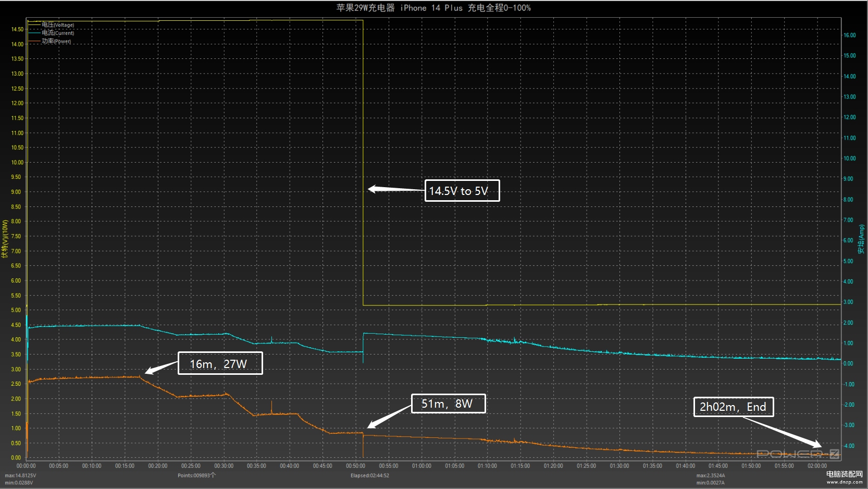Image resolution: width=868 pixels, height=489 pixels.
Task: Click the Elapsed:02:44:52 status text
Action: point(370,475)
